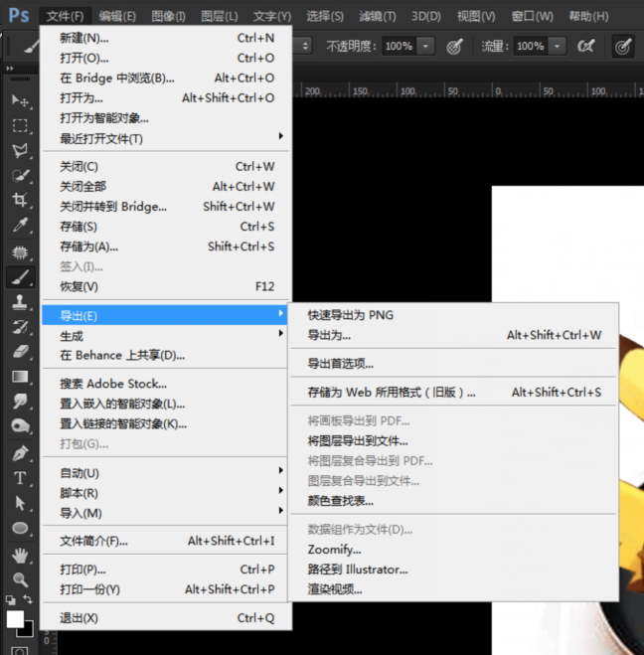The height and width of the screenshot is (655, 644).
Task: Click the flow 100% value field
Action: point(531,46)
